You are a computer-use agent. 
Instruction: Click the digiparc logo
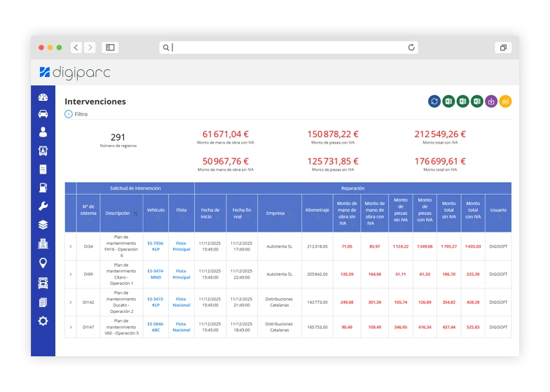click(x=75, y=73)
